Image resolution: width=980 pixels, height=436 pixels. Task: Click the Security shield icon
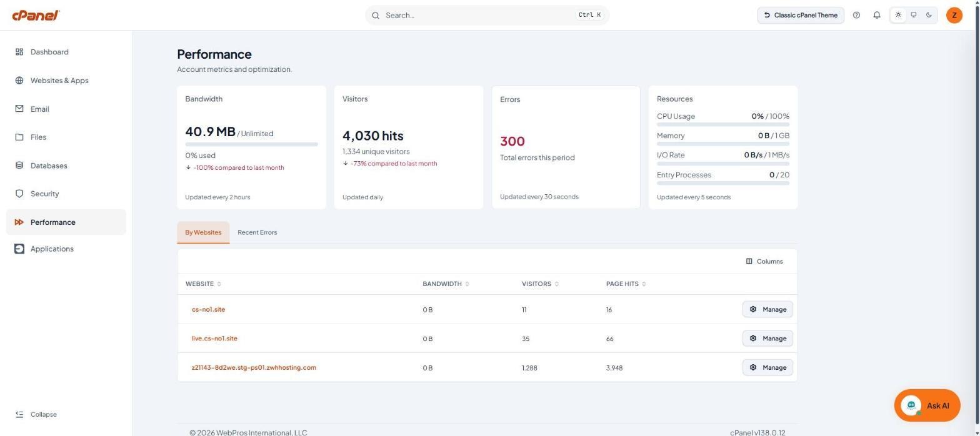(x=19, y=194)
